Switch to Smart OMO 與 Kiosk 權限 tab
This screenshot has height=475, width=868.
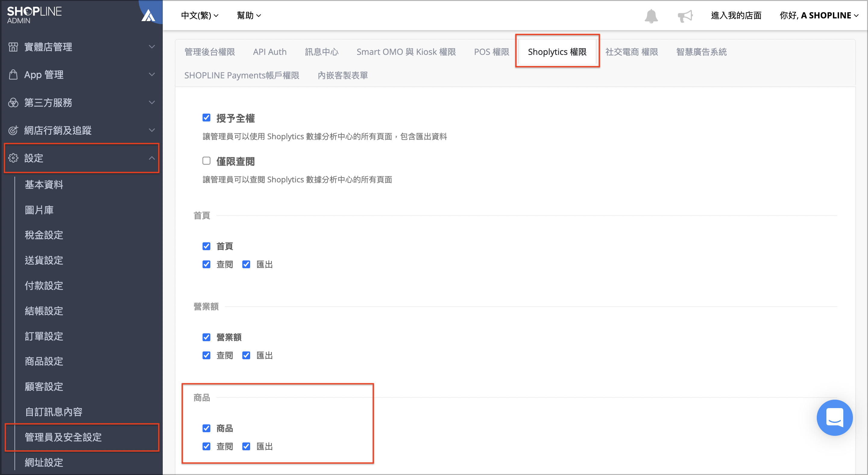[x=406, y=52]
